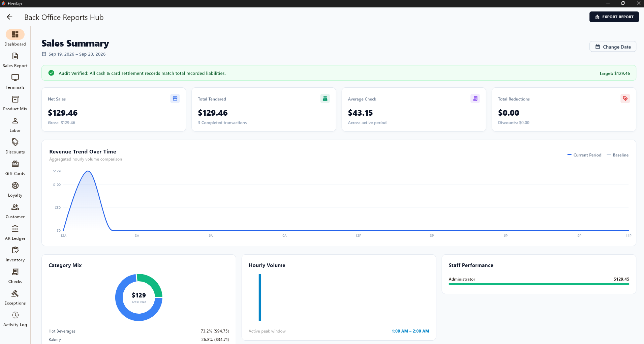Screen dimensions: 644x344
Task: Click the Administrator staff name
Action: tap(462, 279)
